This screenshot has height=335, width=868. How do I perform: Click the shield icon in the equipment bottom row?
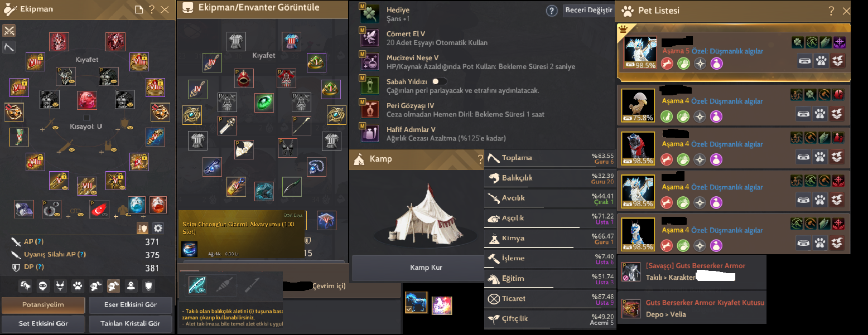tap(148, 287)
